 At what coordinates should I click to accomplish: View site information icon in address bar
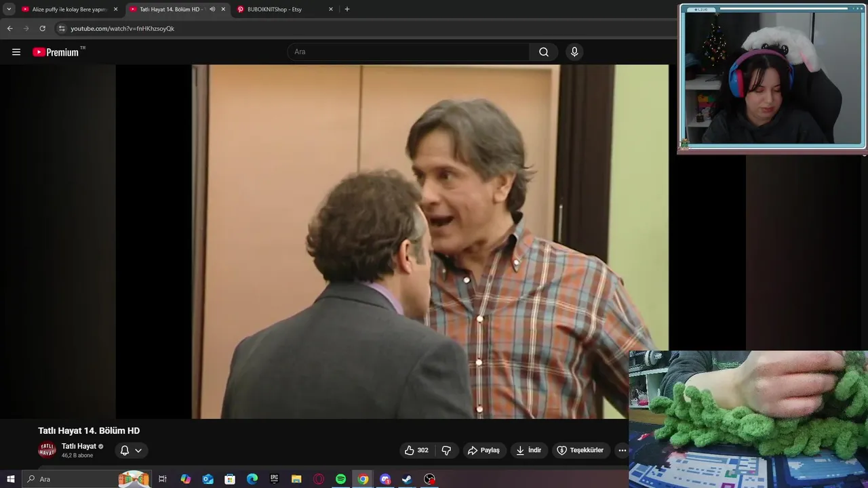62,28
